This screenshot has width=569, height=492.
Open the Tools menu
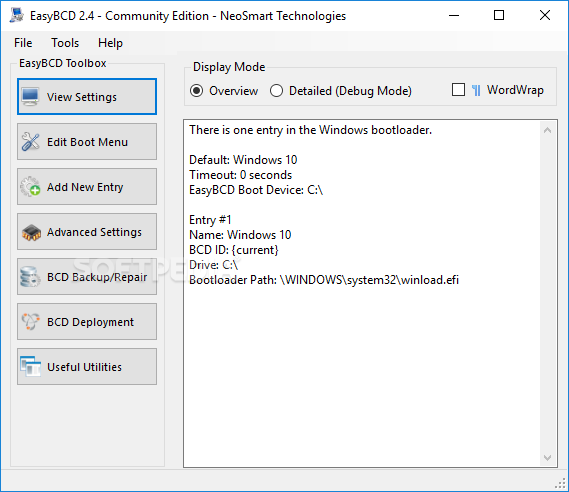(x=65, y=43)
